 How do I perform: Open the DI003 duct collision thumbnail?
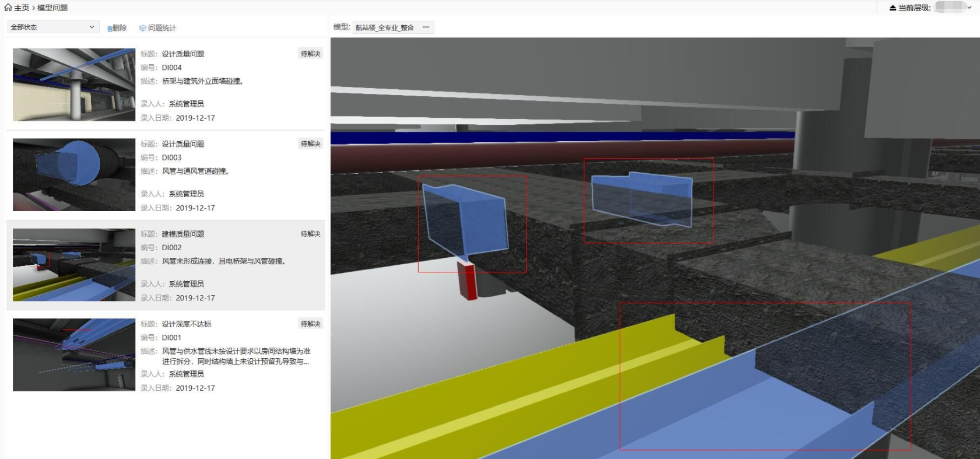tap(74, 174)
